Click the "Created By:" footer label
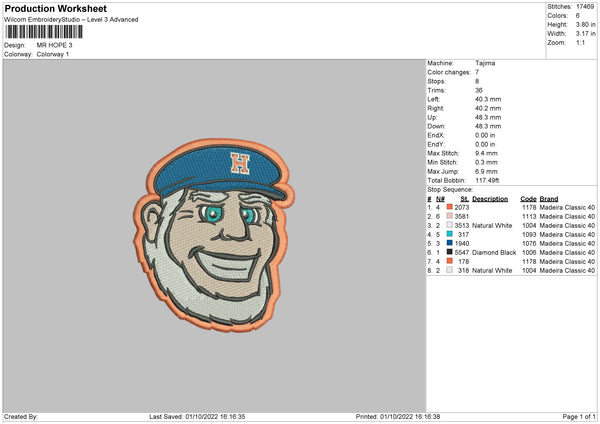The width and height of the screenshot is (600, 424). [21, 416]
